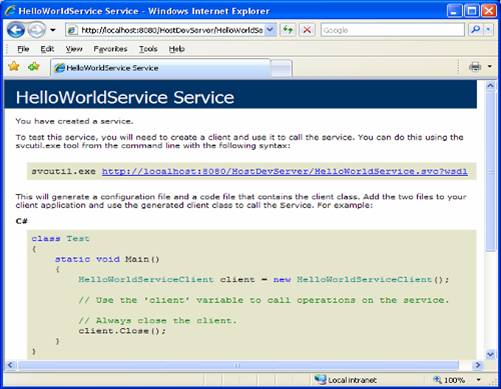Expand the address bar history dropdown
Screen dimensions: 501x389
click(270, 30)
